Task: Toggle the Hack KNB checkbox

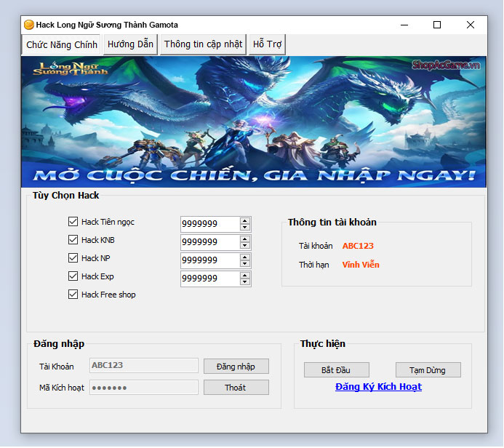Action: point(73,240)
